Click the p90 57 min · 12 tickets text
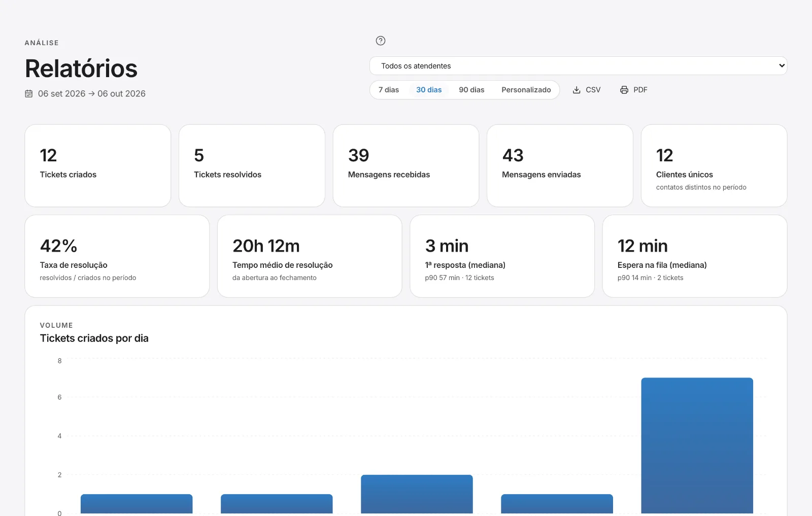Screen dimensions: 812x516 click(x=459, y=278)
